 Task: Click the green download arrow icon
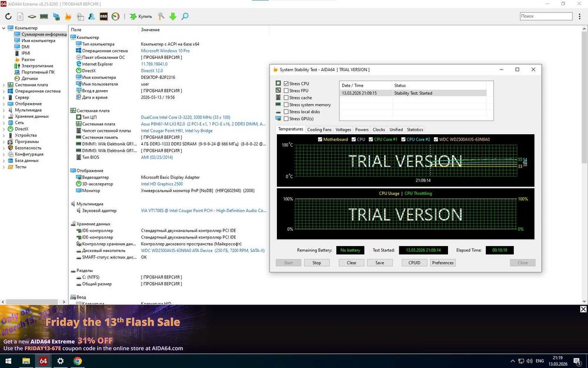coord(173,16)
